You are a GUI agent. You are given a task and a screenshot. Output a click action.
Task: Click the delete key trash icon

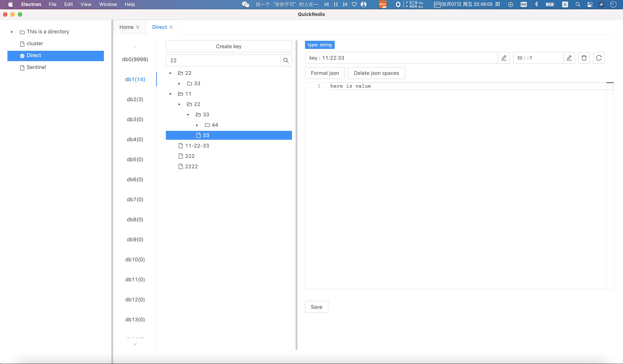(584, 58)
